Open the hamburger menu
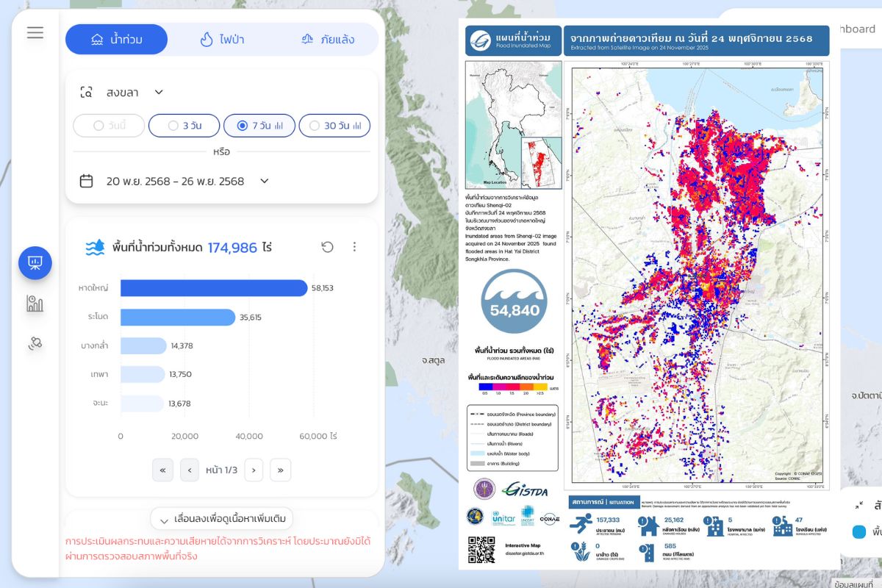The image size is (882, 588). tap(35, 32)
